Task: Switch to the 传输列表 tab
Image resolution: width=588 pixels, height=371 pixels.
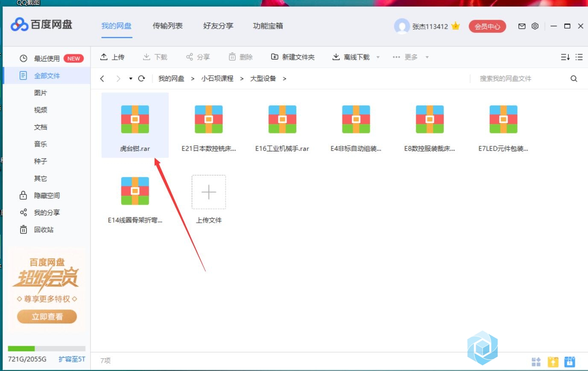Action: tap(167, 26)
